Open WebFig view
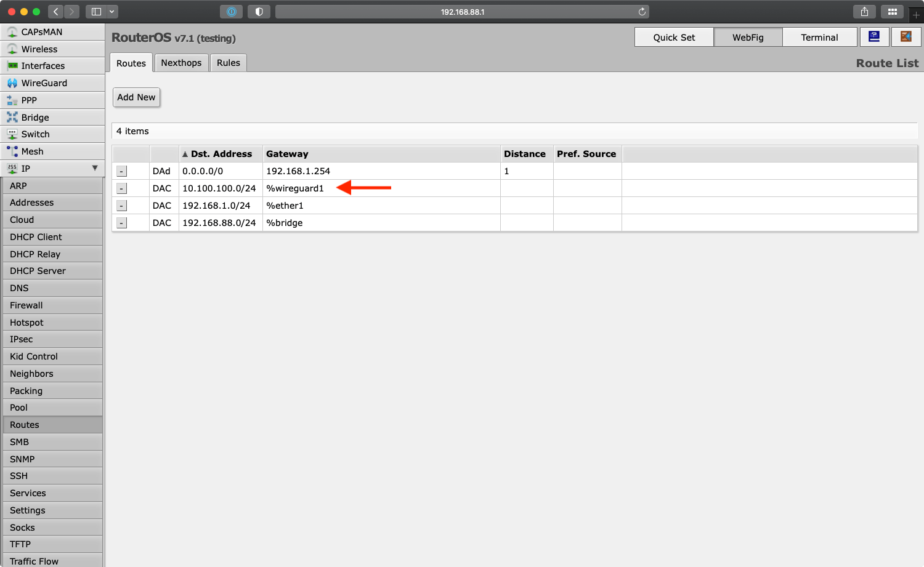 point(748,37)
